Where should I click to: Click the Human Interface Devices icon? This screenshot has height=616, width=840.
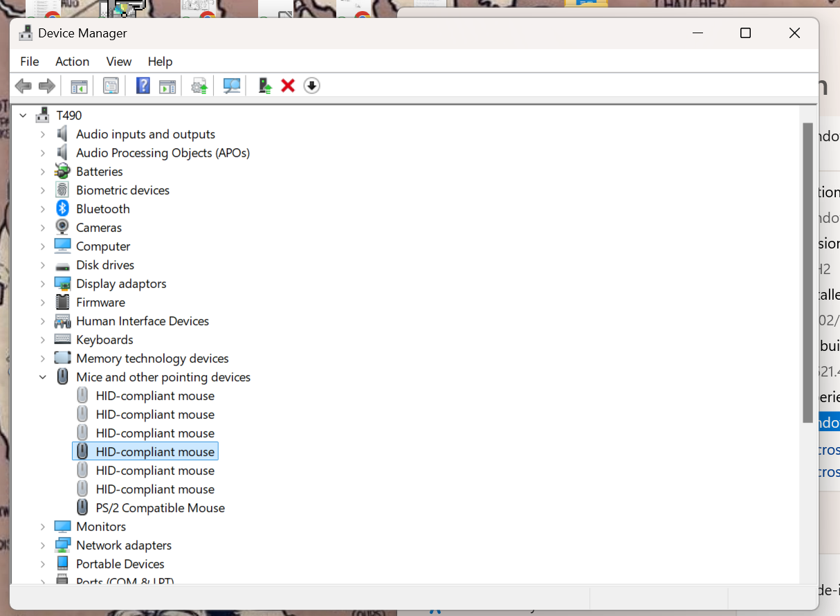62,320
